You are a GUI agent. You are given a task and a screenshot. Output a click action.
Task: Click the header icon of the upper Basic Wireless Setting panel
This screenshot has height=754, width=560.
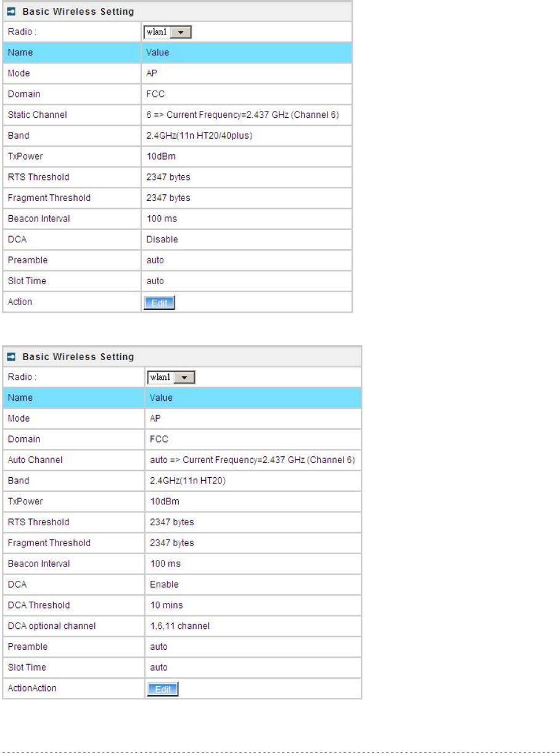[x=11, y=10]
